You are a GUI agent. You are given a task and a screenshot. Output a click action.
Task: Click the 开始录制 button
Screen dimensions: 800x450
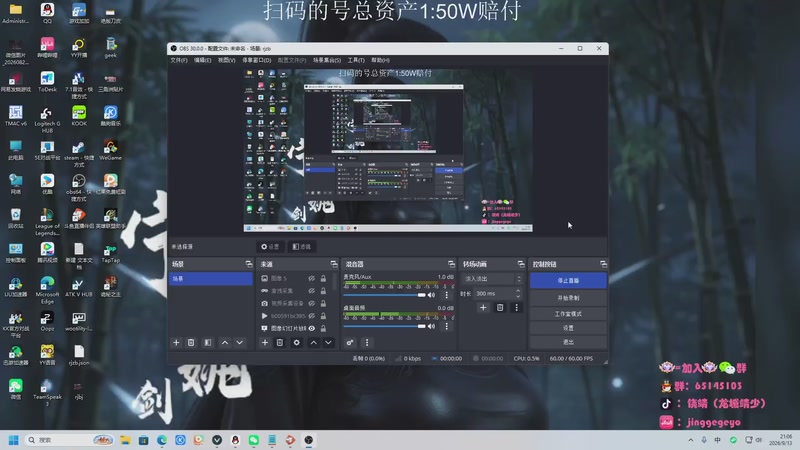pos(568,297)
